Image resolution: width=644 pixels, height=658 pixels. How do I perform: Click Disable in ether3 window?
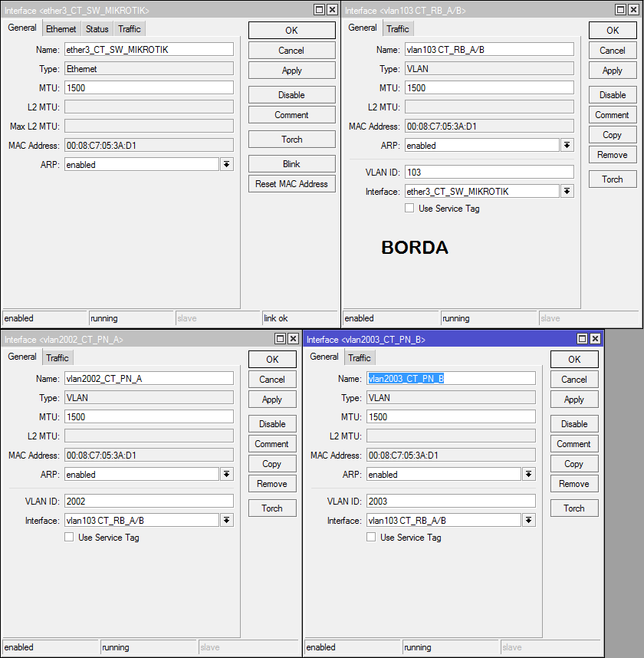pos(291,95)
